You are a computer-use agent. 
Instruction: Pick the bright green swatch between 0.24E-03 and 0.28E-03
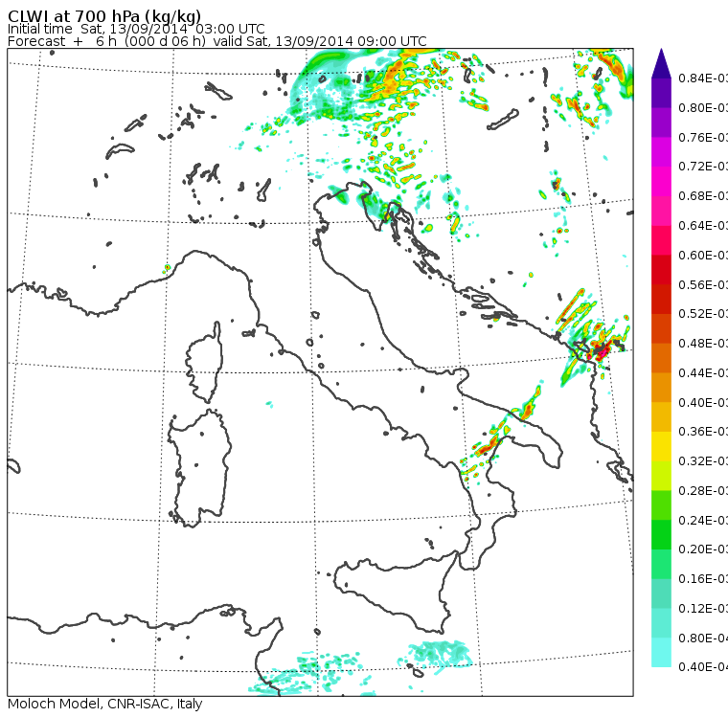(x=661, y=504)
